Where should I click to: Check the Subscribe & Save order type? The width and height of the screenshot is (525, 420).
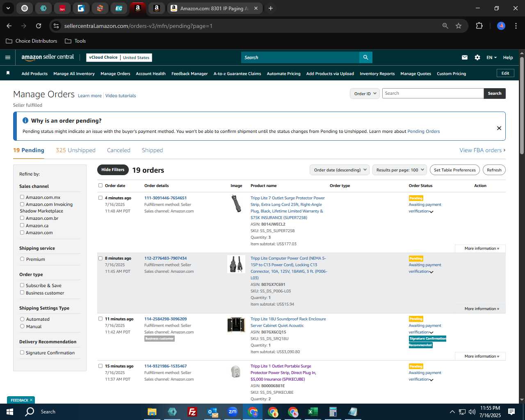[x=22, y=285]
